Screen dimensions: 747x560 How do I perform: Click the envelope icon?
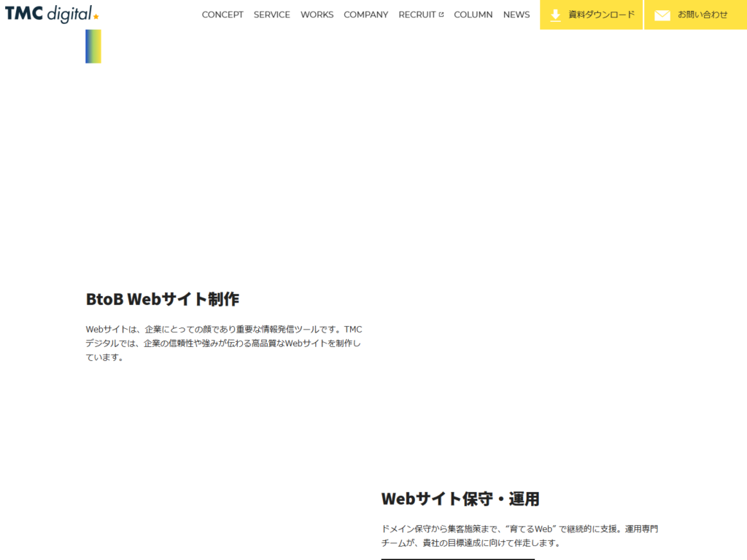pyautogui.click(x=662, y=15)
